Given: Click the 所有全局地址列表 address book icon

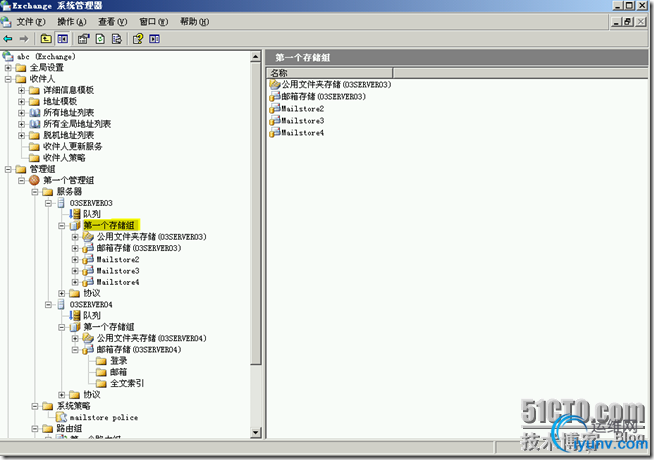Looking at the screenshot, I should pyautogui.click(x=35, y=124).
